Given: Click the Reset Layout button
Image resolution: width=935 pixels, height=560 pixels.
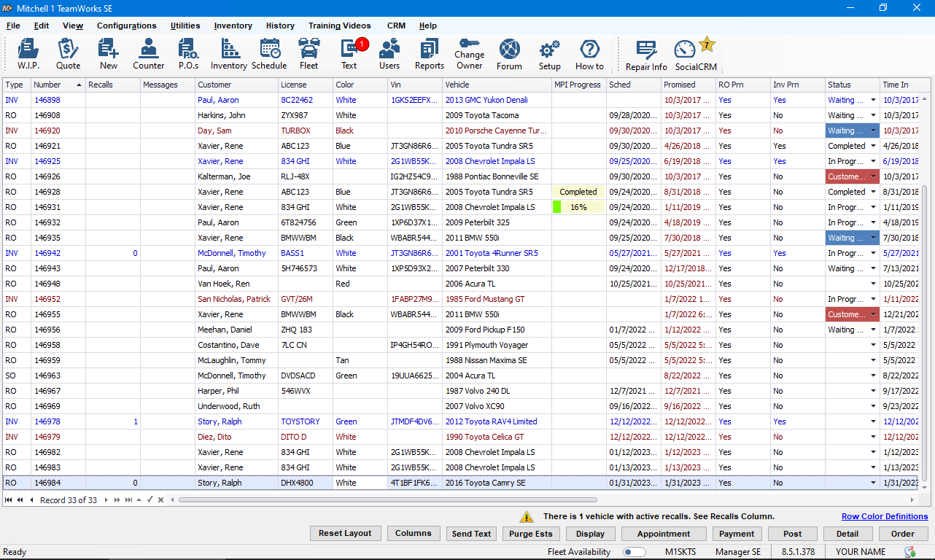Looking at the screenshot, I should pos(345,533).
